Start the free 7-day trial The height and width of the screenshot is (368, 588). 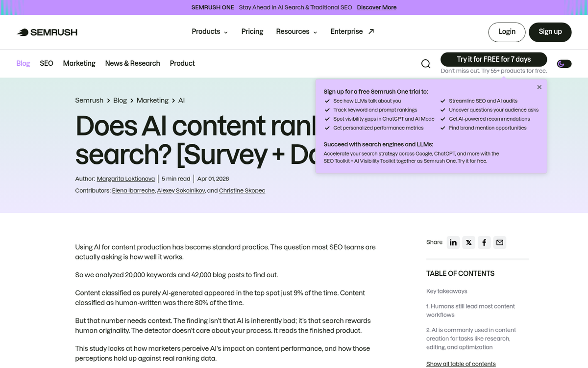click(x=494, y=59)
